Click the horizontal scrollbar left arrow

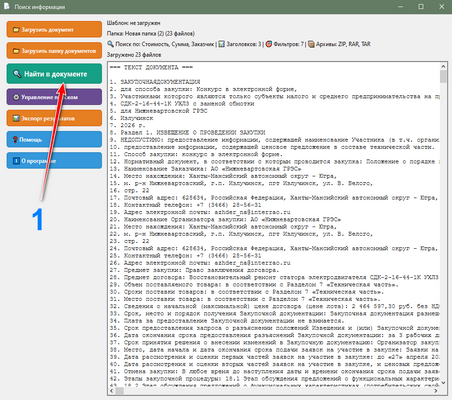(x=112, y=390)
